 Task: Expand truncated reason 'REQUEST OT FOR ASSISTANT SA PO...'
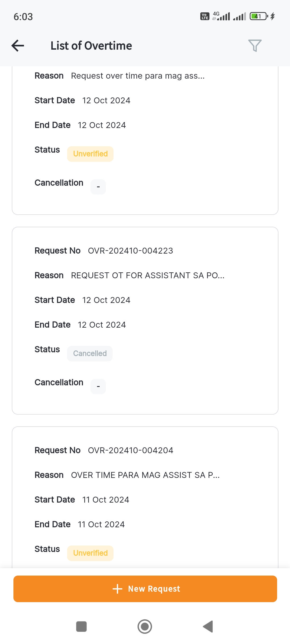(147, 275)
